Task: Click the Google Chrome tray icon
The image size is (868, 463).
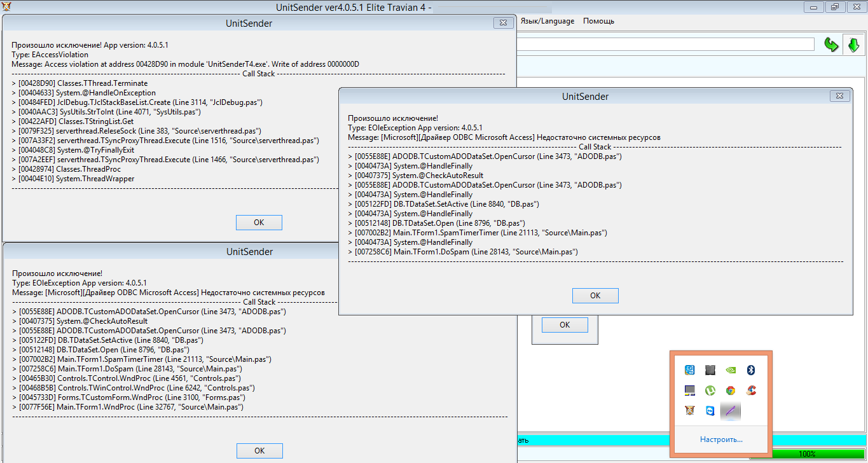Action: tap(730, 390)
